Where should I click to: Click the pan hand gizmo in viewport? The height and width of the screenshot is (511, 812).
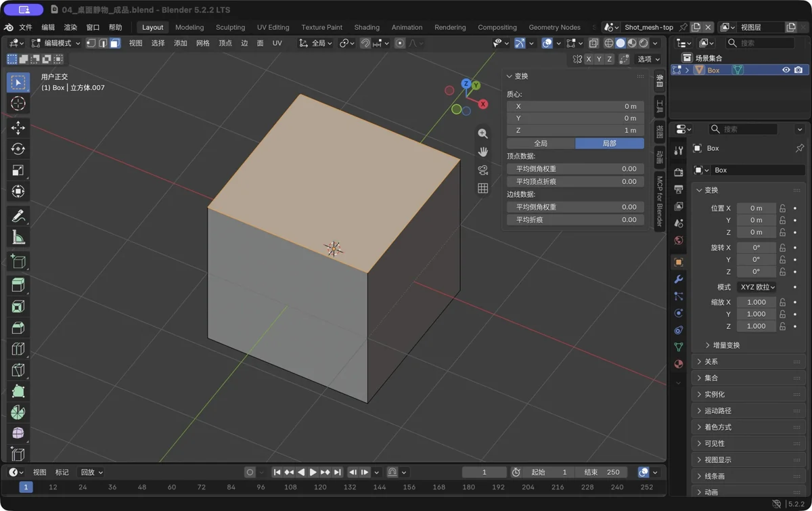pyautogui.click(x=482, y=152)
